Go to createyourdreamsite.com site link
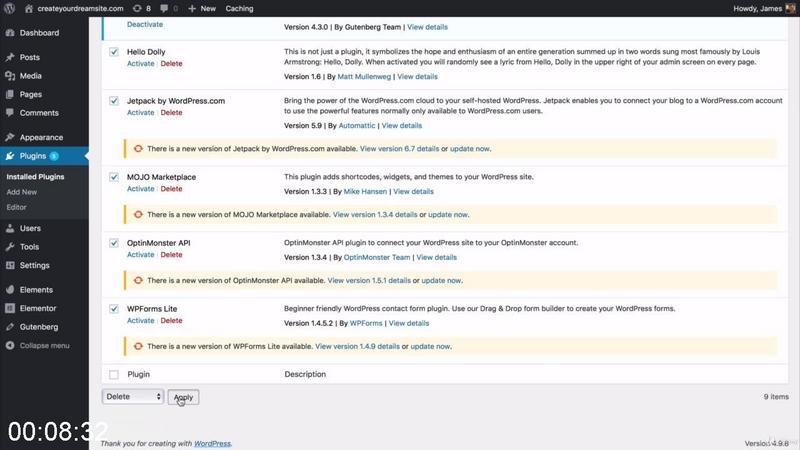 point(80,9)
